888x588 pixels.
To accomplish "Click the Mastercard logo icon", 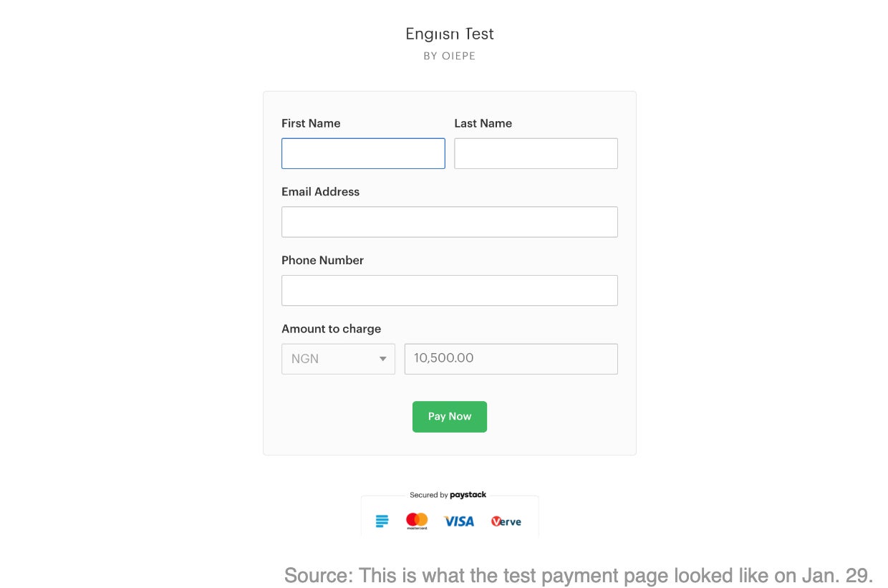I will click(417, 521).
